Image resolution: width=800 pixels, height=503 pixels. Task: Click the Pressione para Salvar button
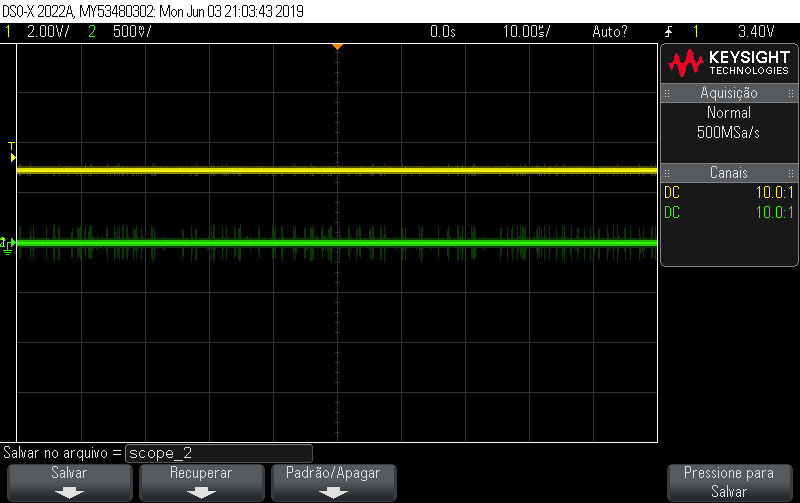click(x=729, y=483)
